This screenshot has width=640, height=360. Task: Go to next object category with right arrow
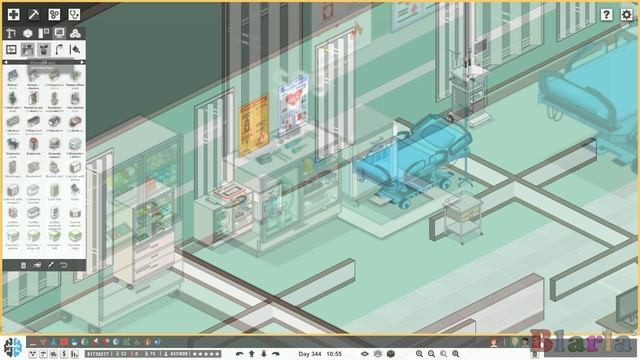(x=82, y=62)
